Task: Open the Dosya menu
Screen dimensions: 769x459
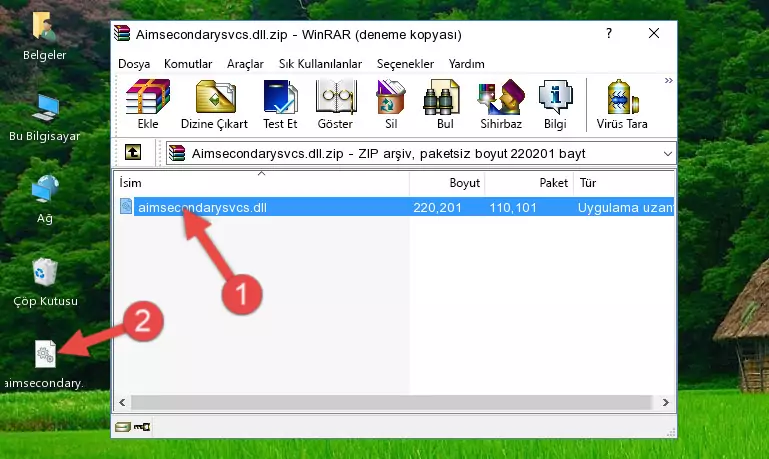Action: coord(134,64)
